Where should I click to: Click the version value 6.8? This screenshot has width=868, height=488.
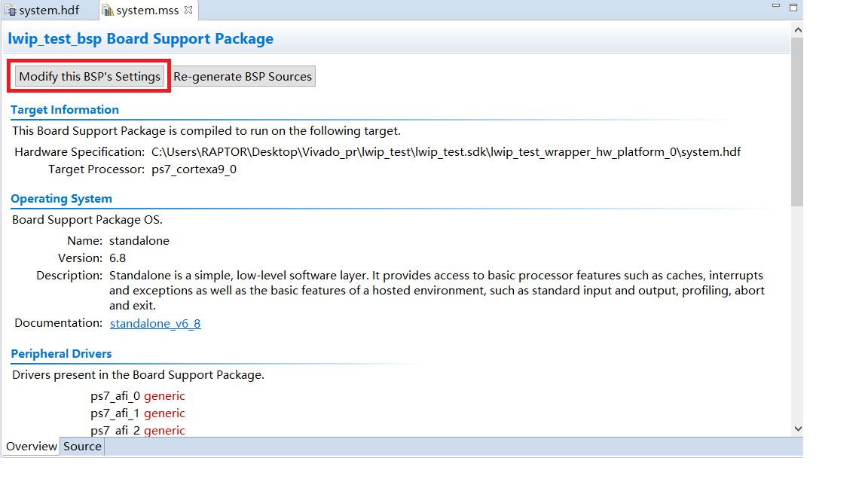pos(118,258)
